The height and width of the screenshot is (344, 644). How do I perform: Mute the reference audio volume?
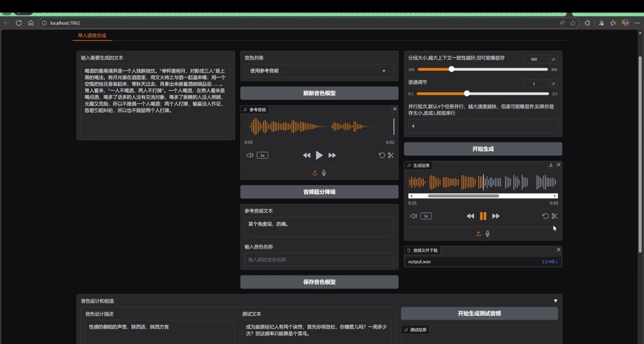click(250, 155)
